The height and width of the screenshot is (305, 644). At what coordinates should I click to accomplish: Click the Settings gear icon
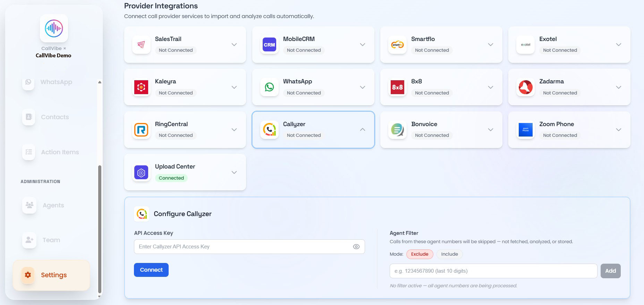[28, 275]
